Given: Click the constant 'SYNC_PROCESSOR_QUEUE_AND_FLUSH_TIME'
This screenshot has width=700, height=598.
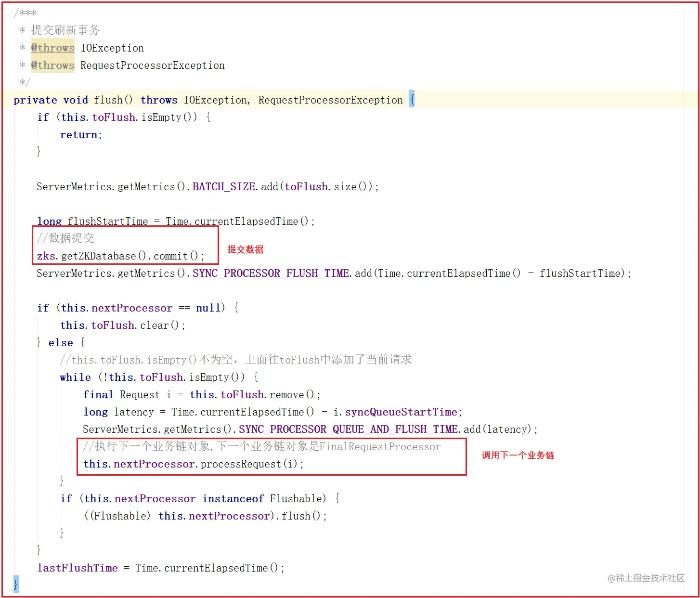Looking at the screenshot, I should tap(349, 429).
